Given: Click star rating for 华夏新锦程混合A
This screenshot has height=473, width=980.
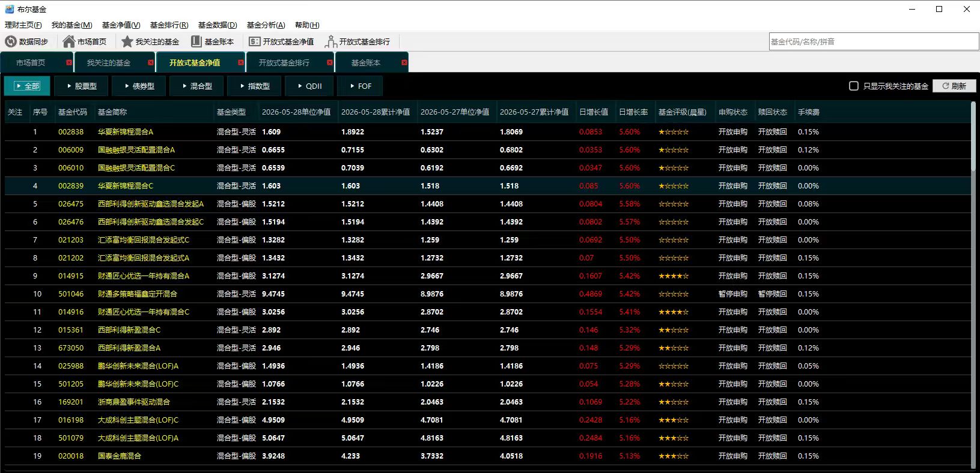Looking at the screenshot, I should (x=674, y=132).
